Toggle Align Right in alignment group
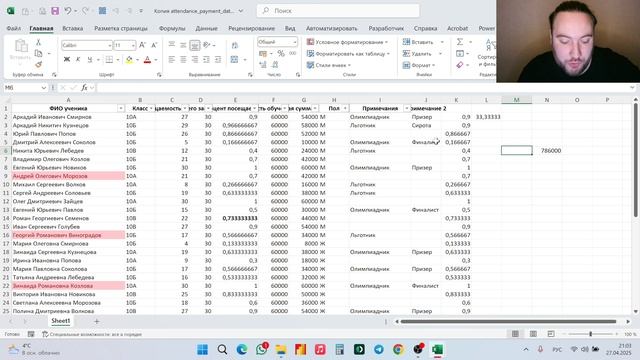The width and height of the screenshot is (640, 360). (195, 60)
